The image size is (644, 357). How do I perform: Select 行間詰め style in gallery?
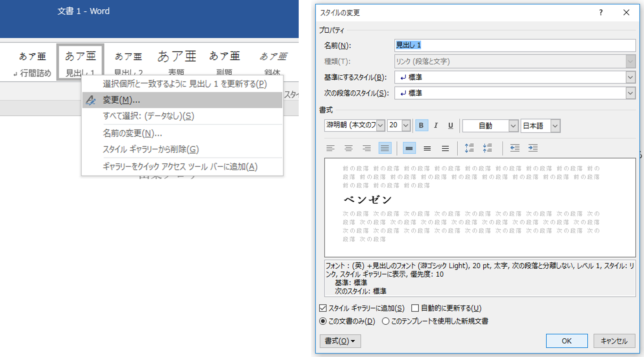pyautogui.click(x=32, y=63)
